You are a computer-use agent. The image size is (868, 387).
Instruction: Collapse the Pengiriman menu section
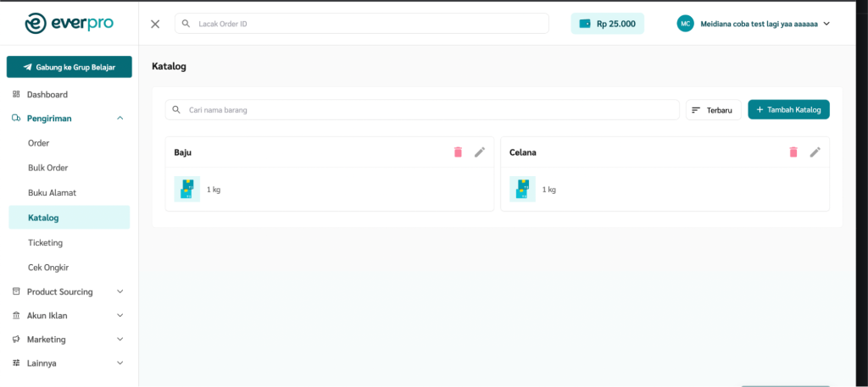click(x=120, y=119)
